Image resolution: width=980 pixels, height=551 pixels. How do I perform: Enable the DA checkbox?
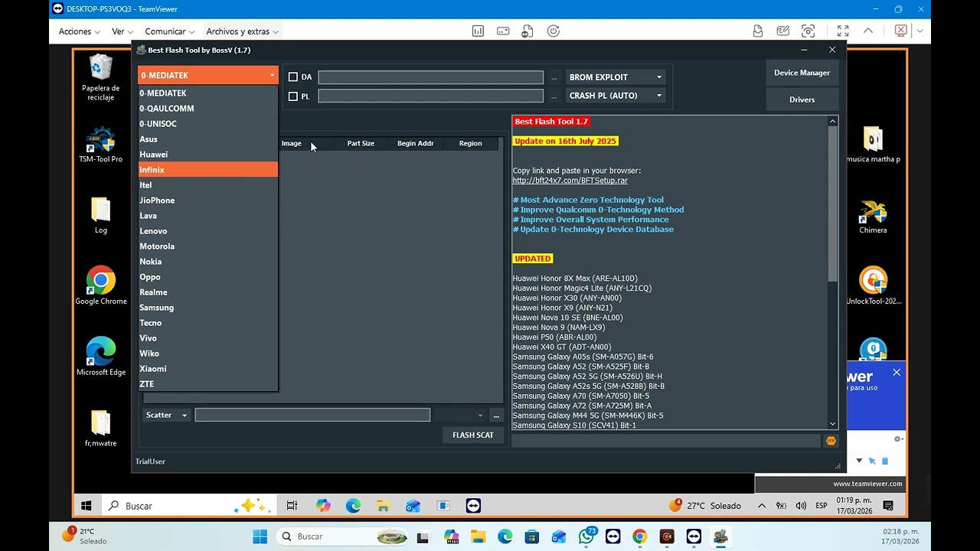pyautogui.click(x=292, y=77)
